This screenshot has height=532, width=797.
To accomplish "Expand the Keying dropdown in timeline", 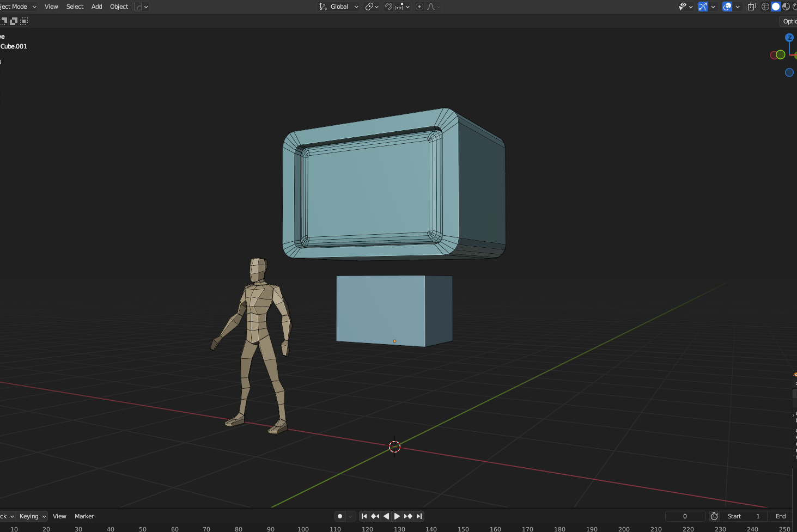I will [33, 516].
